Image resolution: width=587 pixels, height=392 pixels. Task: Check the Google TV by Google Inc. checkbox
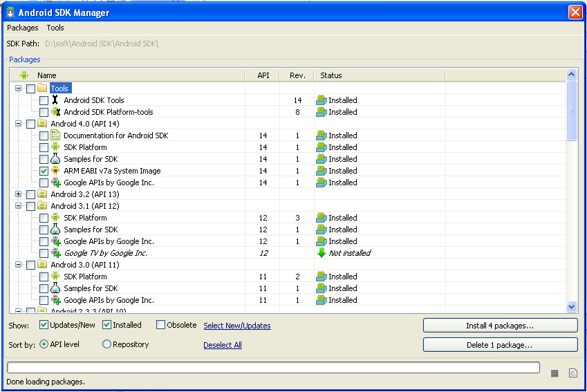[44, 253]
